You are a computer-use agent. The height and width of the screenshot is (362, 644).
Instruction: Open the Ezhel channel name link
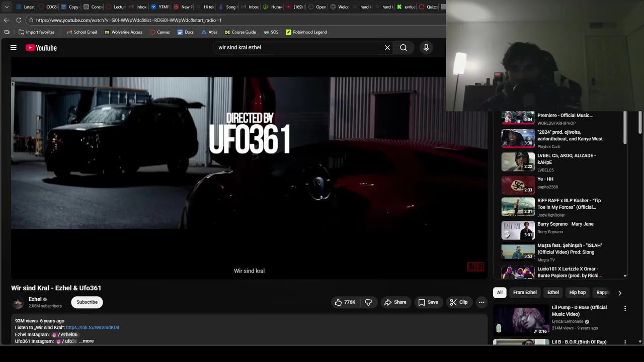pyautogui.click(x=35, y=299)
